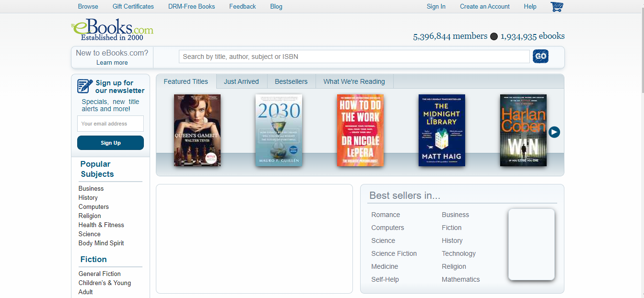The height and width of the screenshot is (298, 644).
Task: Open the Browse menu
Action: [x=88, y=6]
